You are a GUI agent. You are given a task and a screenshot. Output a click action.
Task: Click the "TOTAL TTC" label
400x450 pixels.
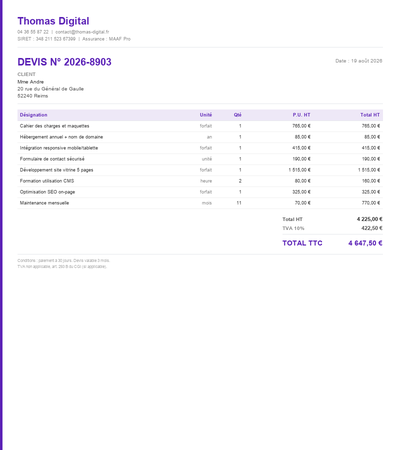coord(302,243)
